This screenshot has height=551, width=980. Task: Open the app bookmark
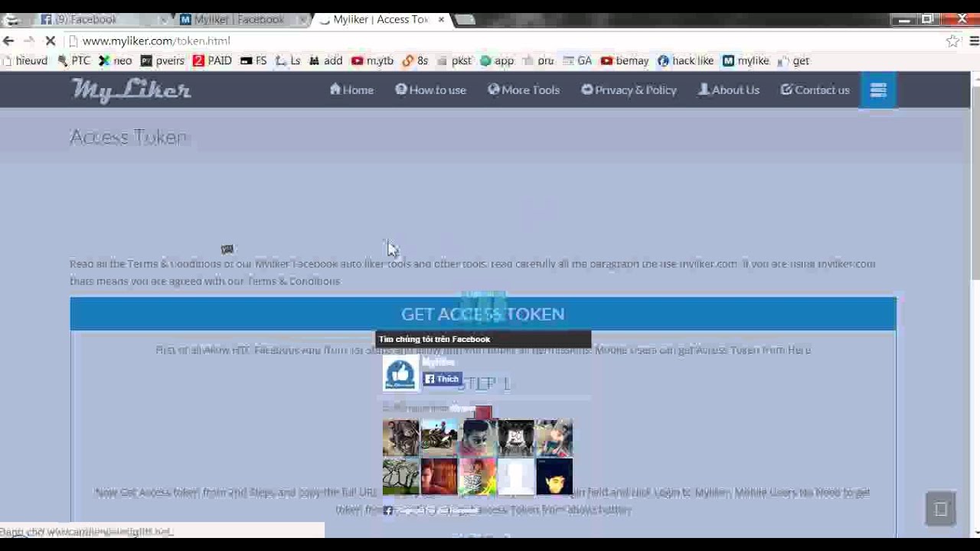point(497,60)
